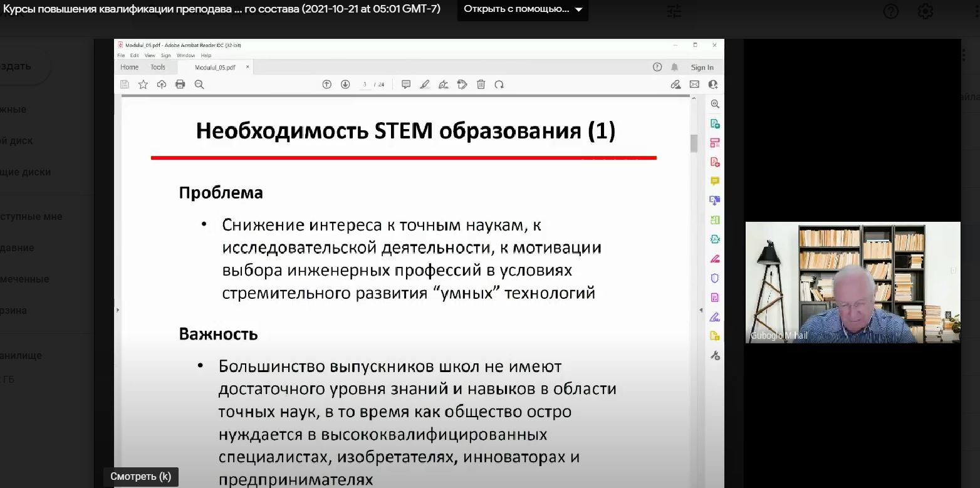980x488 pixels.
Task: Open the purple Fill & Sign tool
Action: (715, 317)
